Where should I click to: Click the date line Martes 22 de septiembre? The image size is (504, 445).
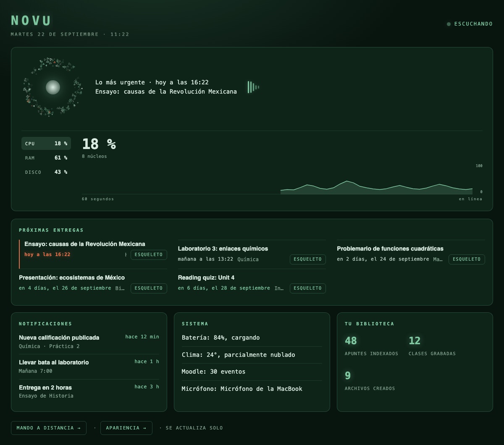[x=70, y=34]
